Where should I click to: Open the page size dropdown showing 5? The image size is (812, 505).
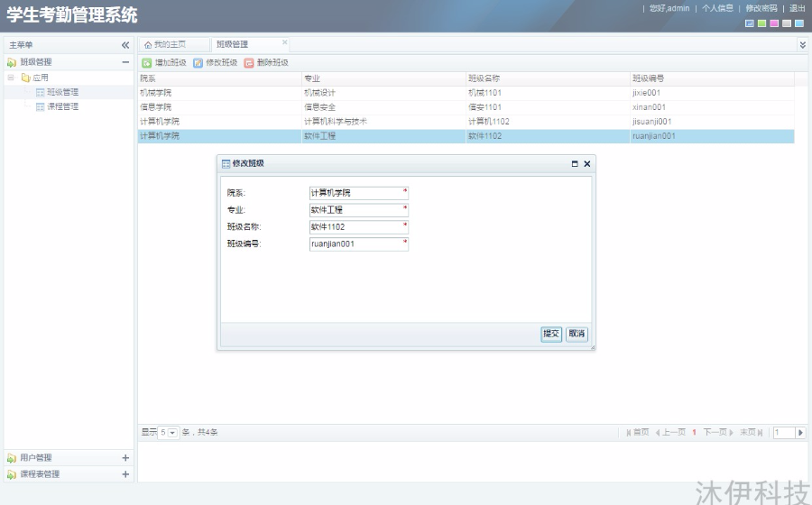point(173,433)
